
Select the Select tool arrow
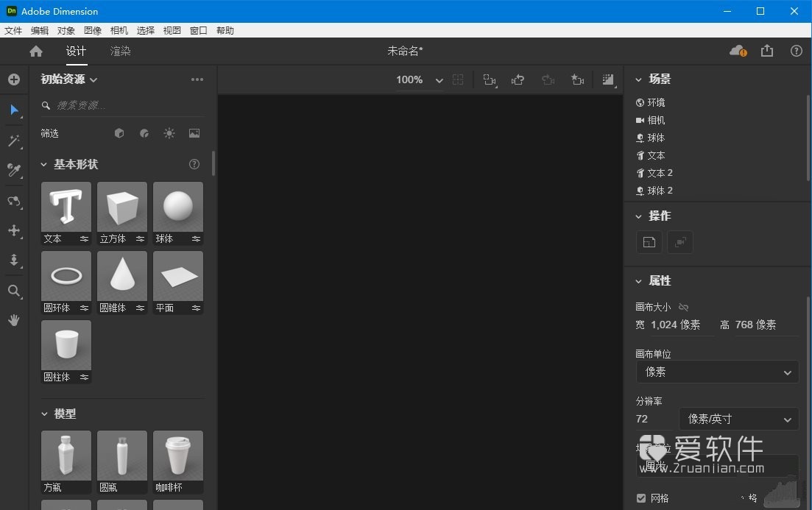14,110
